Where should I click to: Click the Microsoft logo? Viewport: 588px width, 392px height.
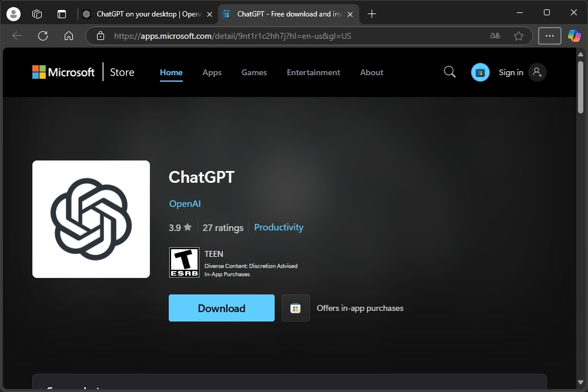[x=64, y=72]
